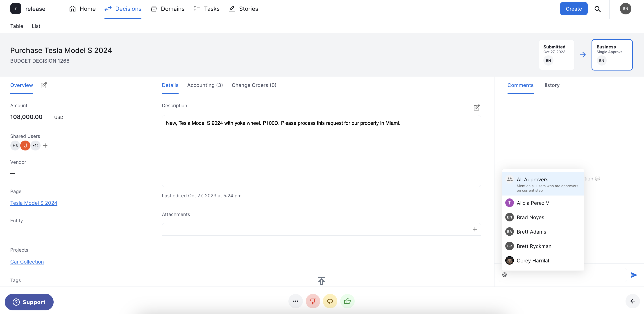Open the Accounting (3) tab

click(205, 85)
